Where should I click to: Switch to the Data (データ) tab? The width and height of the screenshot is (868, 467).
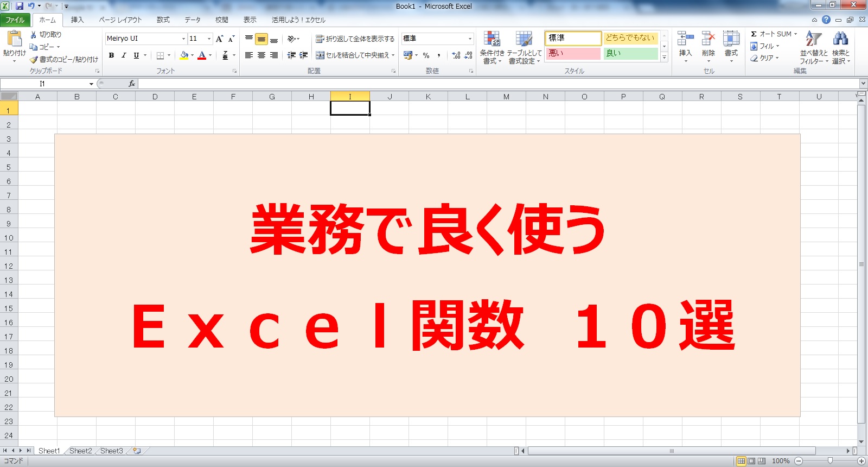pos(193,20)
